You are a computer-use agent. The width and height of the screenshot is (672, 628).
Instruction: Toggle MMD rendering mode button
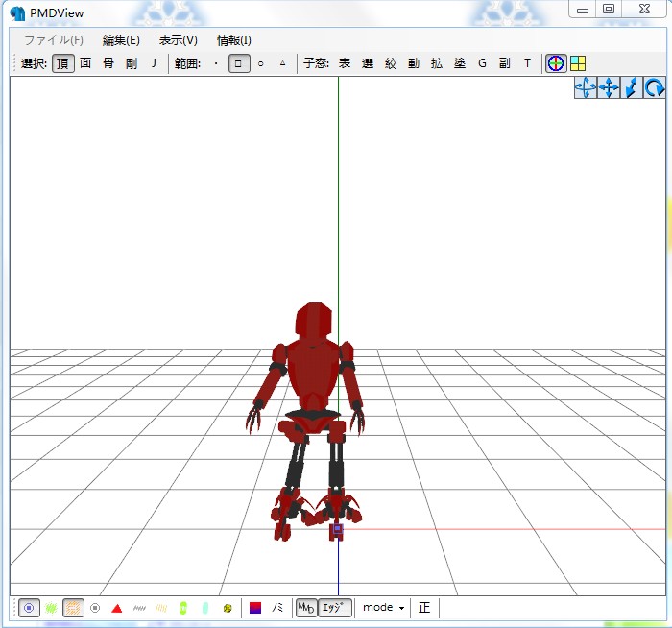[306, 608]
